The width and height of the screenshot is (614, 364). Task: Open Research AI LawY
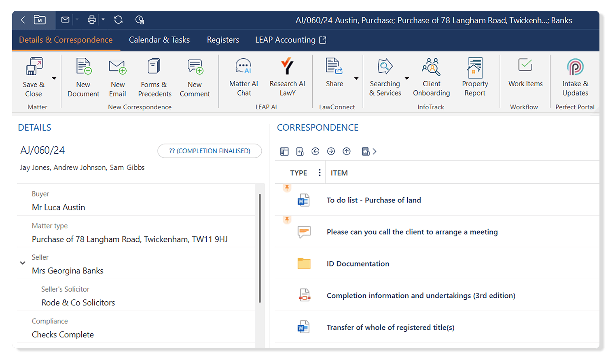tap(288, 77)
